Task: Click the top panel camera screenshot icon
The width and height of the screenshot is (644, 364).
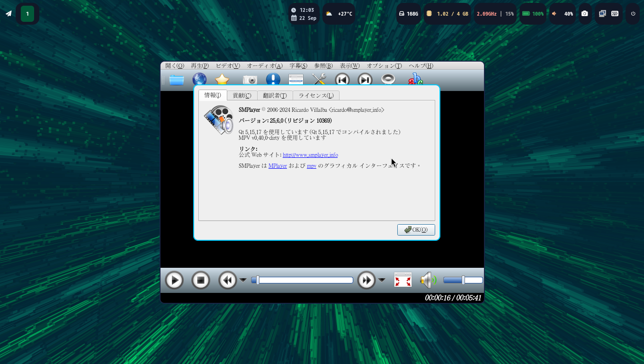Action: point(585,14)
